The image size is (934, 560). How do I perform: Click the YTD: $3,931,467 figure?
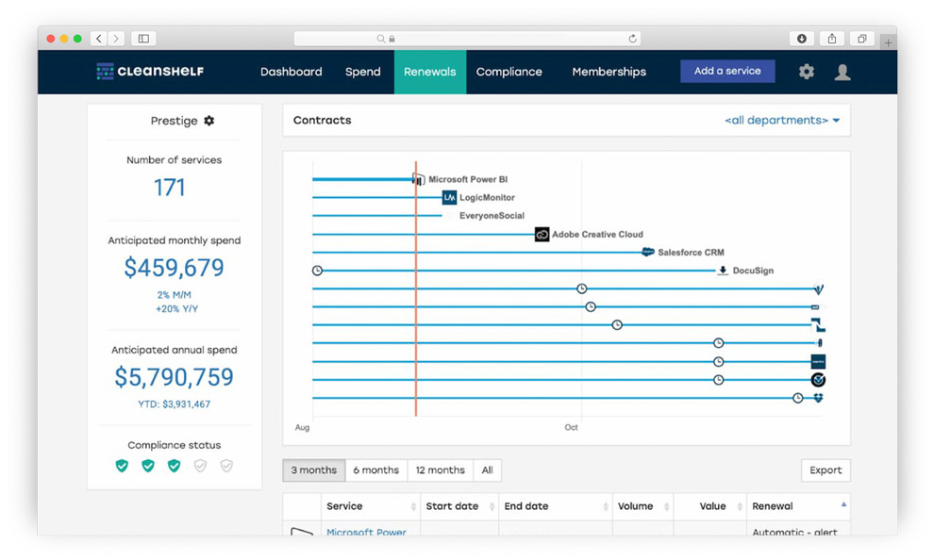click(174, 404)
